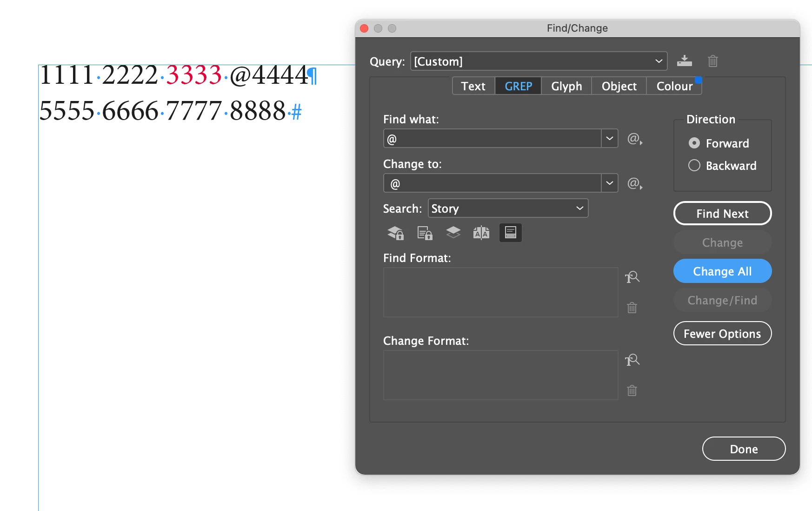Switch to the Colour tab

[x=674, y=86]
